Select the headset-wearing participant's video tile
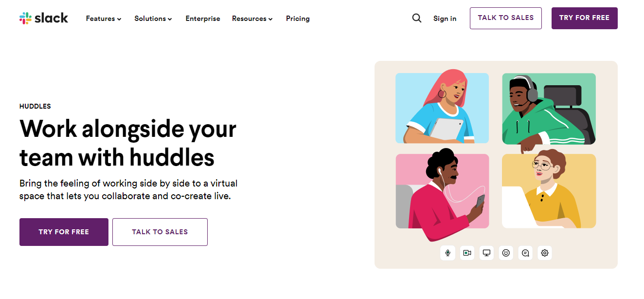 [549, 108]
